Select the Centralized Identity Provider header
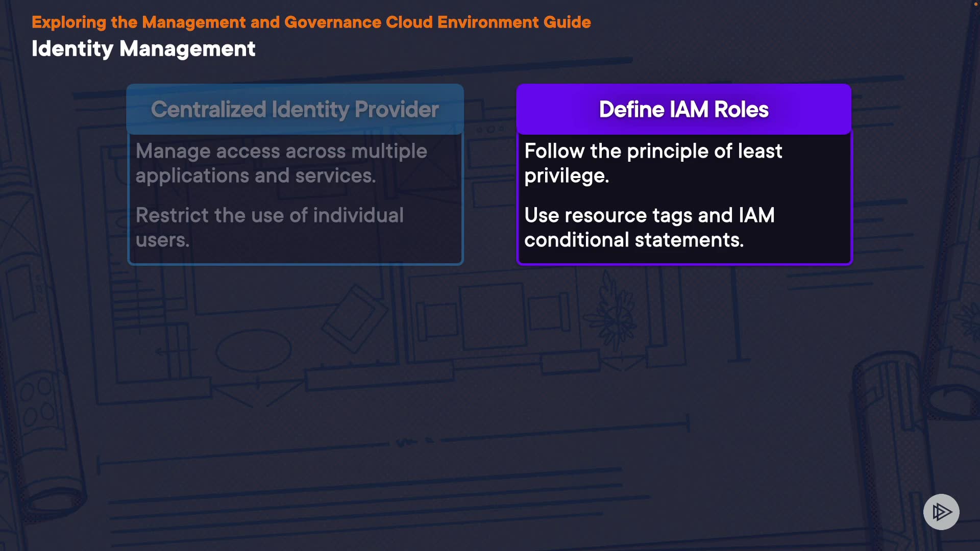This screenshot has width=980, height=551. [295, 110]
